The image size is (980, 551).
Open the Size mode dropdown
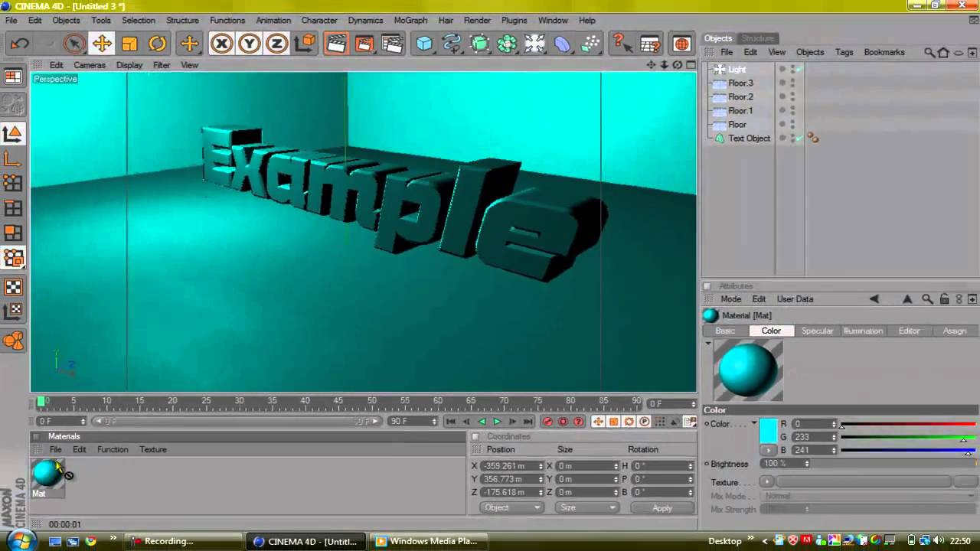pyautogui.click(x=587, y=507)
